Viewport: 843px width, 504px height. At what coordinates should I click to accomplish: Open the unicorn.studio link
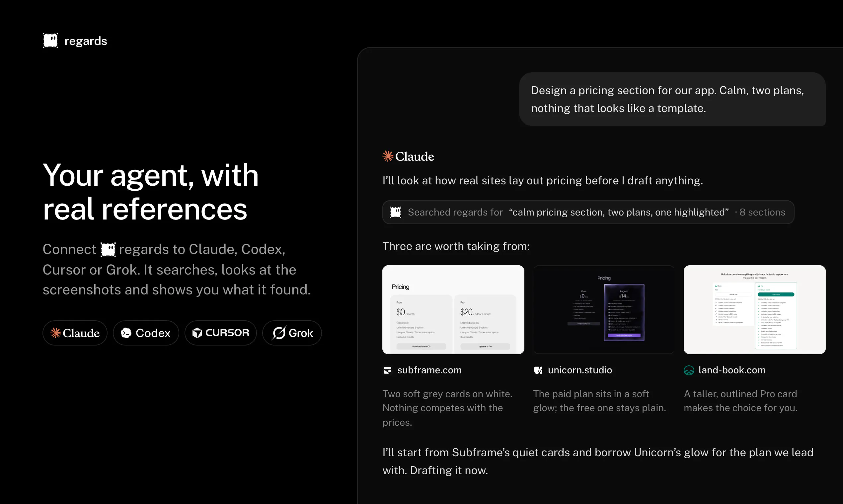coord(580,370)
